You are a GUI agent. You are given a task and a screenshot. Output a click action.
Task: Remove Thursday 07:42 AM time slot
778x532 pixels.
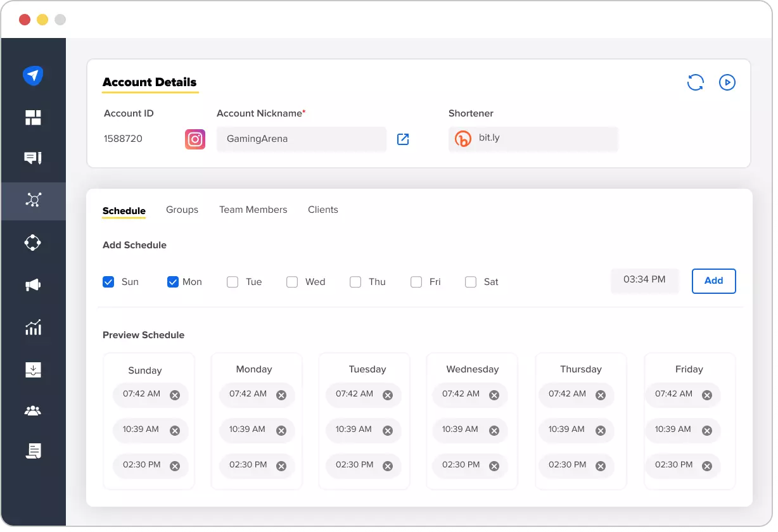601,395
